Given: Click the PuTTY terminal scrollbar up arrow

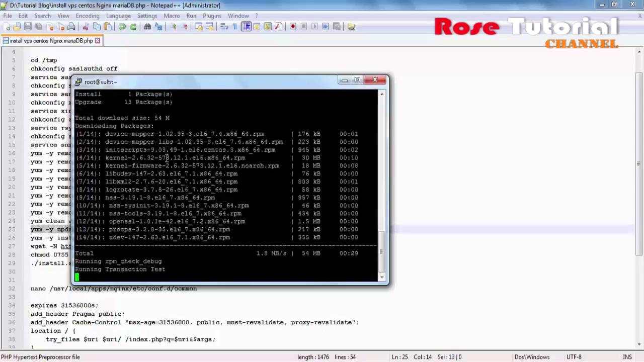Looking at the screenshot, I should pos(382,94).
